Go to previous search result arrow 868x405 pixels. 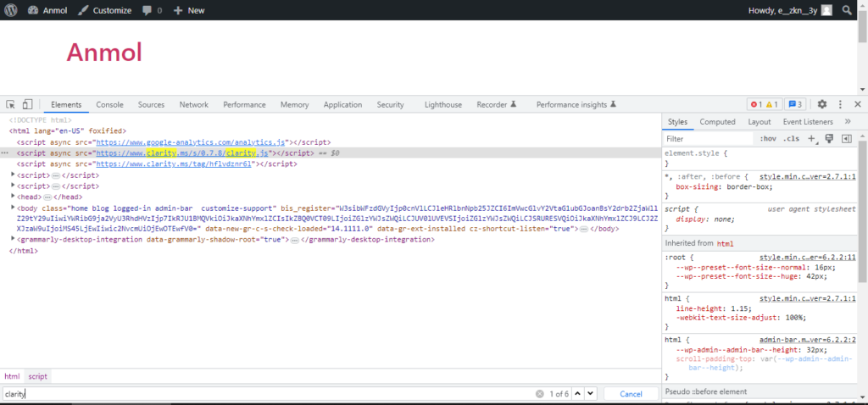coord(578,394)
